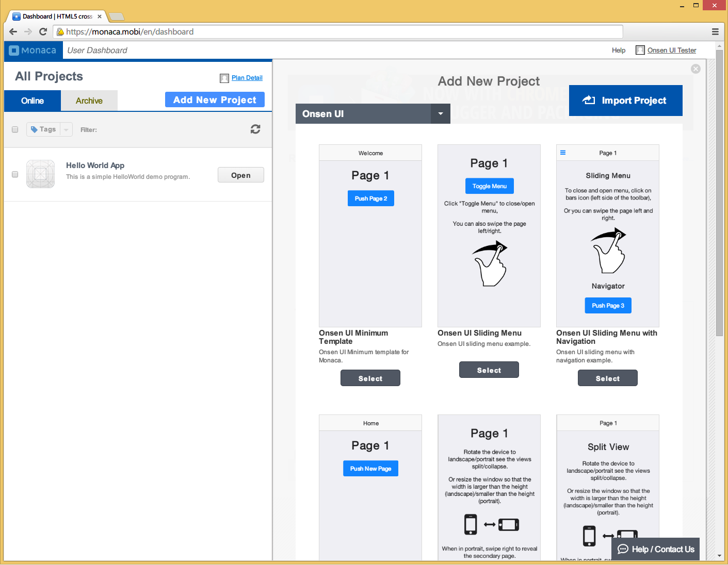The width and height of the screenshot is (728, 565).
Task: Click the refresh projects list icon
Action: pyautogui.click(x=255, y=129)
